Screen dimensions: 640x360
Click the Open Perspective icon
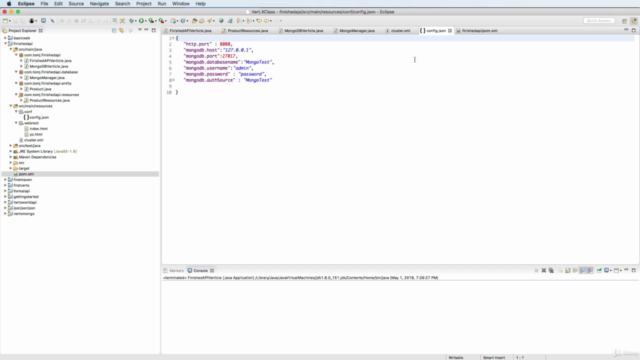pos(624,21)
